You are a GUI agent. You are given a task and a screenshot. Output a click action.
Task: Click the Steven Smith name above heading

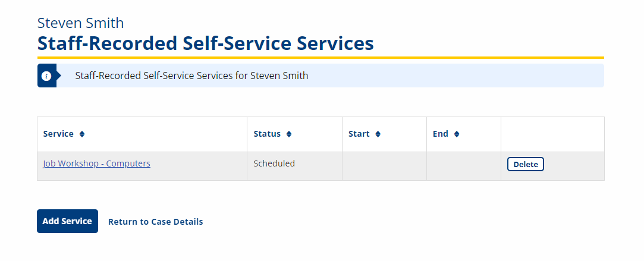(80, 23)
